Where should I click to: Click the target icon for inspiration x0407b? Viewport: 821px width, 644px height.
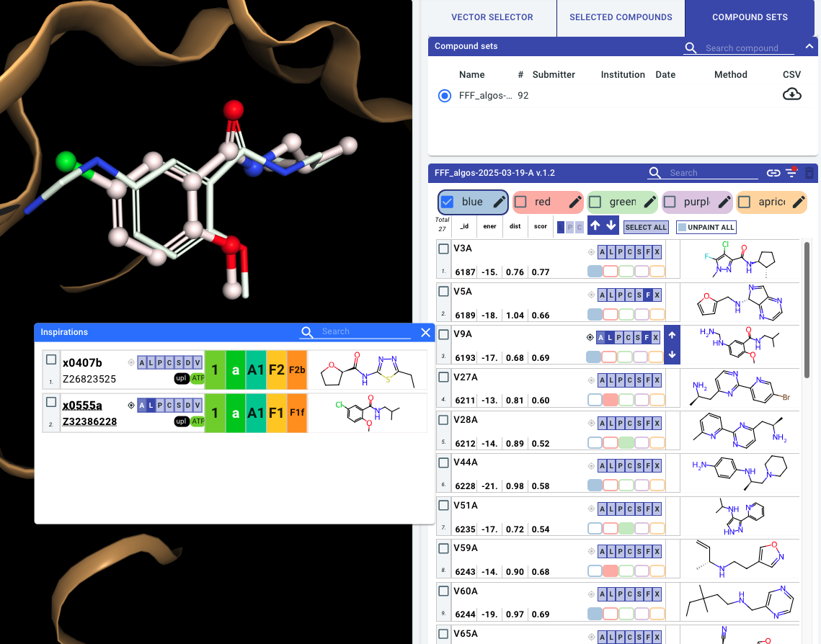[131, 362]
